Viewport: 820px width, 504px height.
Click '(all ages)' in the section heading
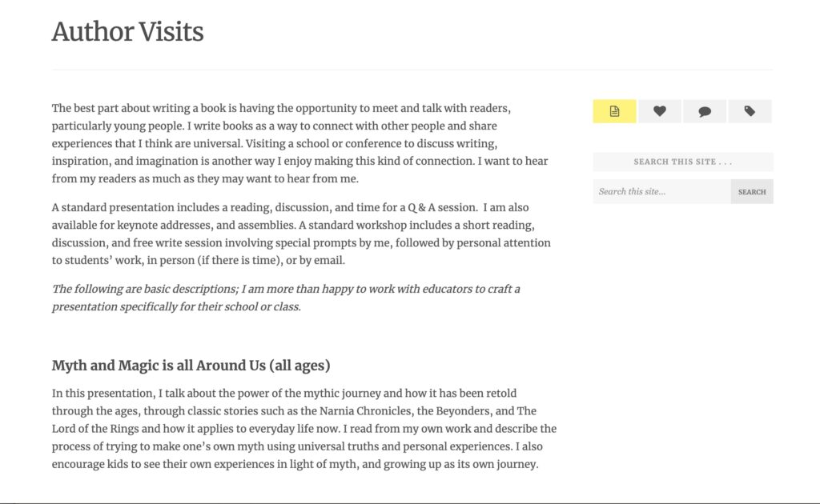[x=299, y=366]
